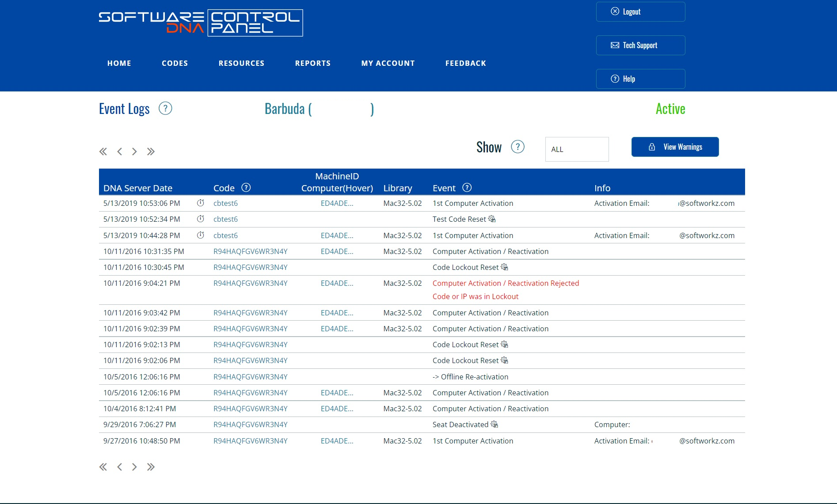This screenshot has width=837, height=504.
Task: Click the MachineID Computer(Hover) column header
Action: (x=337, y=182)
